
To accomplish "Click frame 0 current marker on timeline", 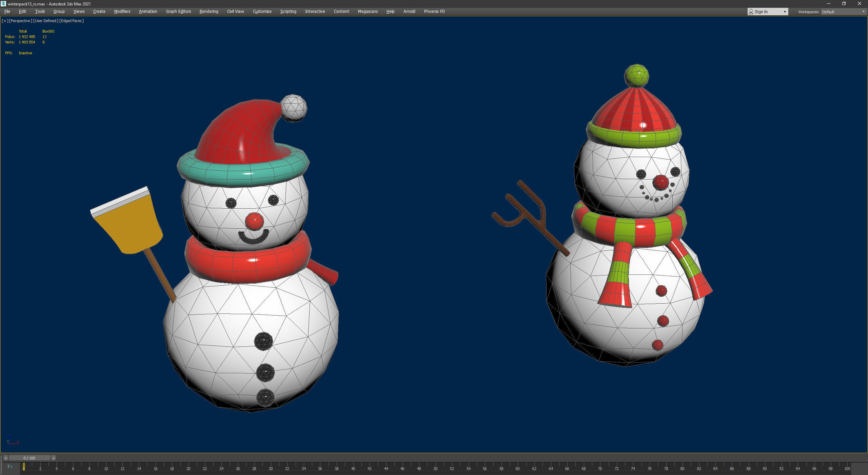I will click(24, 467).
